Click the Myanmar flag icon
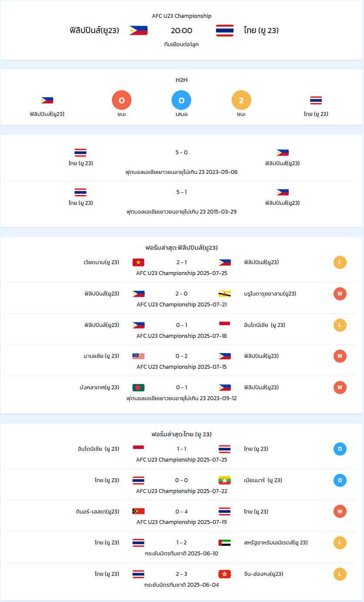 point(225,480)
